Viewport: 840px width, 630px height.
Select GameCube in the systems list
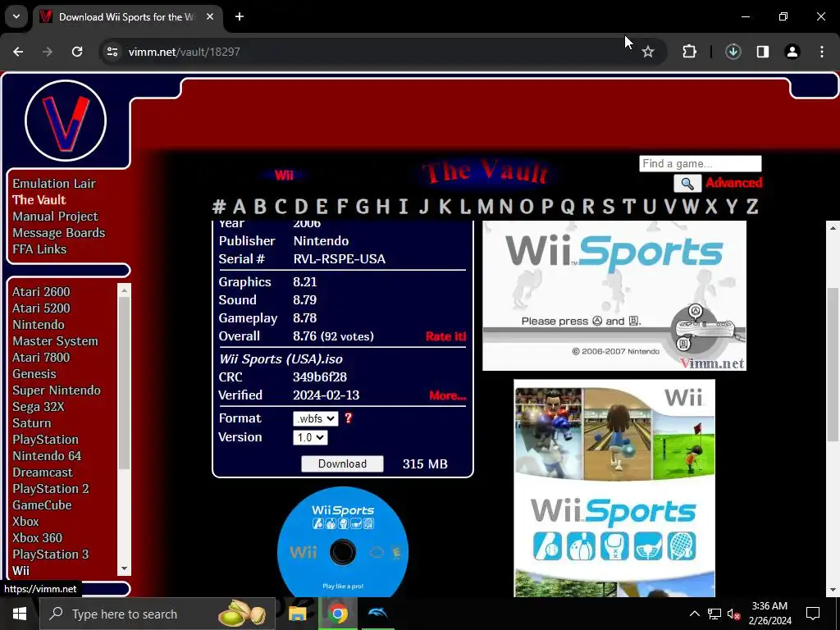(43, 505)
